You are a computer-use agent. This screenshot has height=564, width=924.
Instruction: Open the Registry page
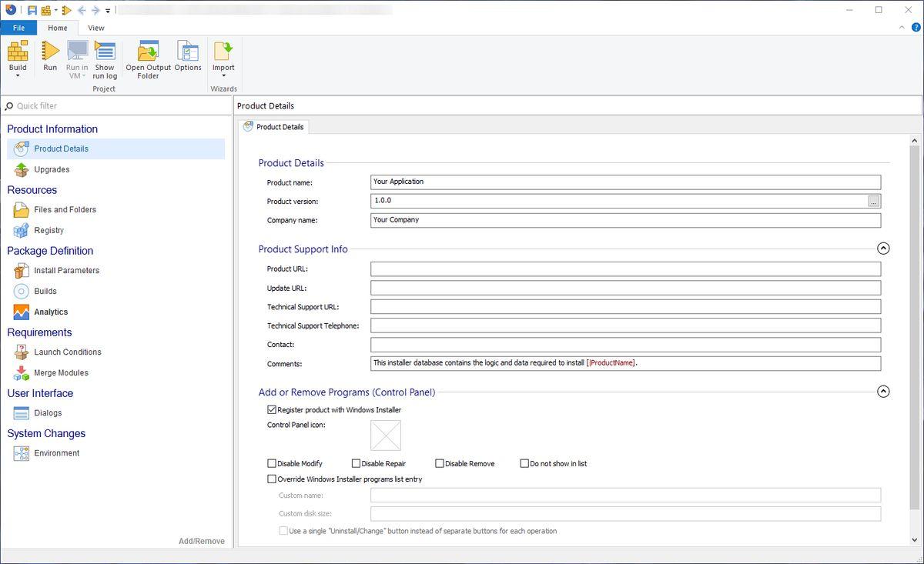click(49, 230)
